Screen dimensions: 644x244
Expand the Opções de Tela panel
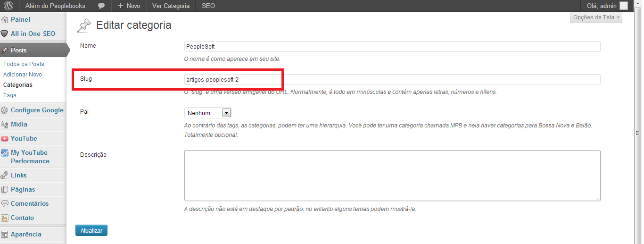click(596, 17)
